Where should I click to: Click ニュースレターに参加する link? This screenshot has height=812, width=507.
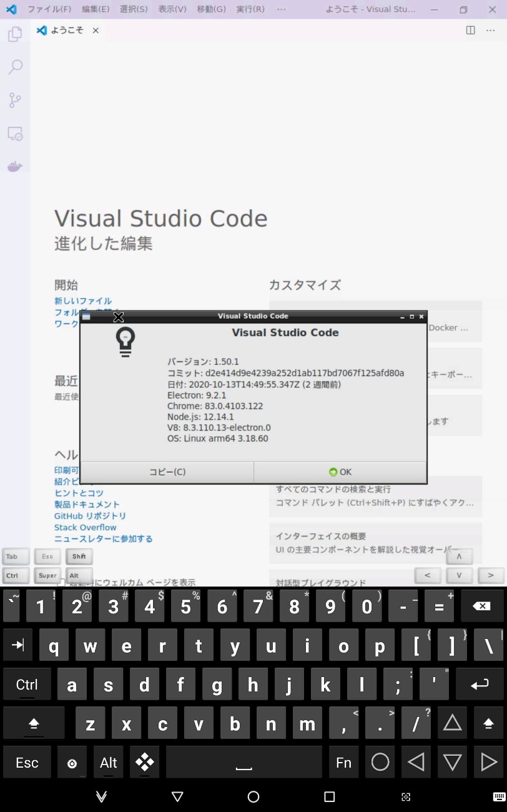click(103, 538)
